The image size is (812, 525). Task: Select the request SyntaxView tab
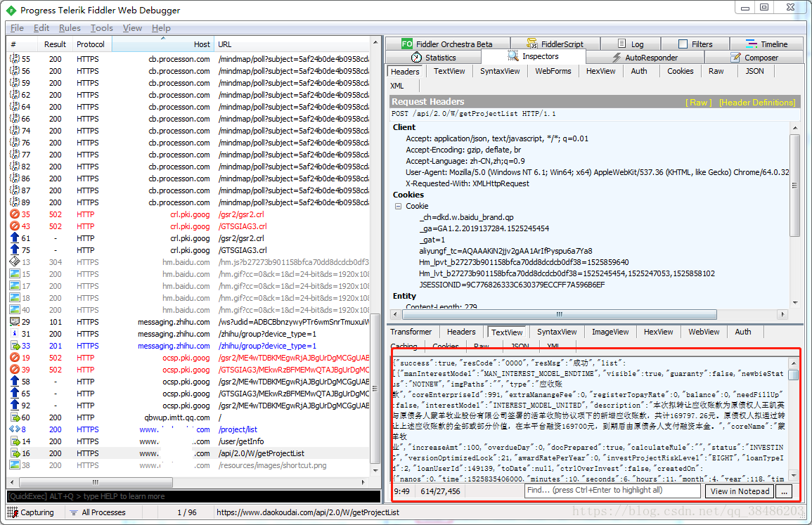coord(500,71)
